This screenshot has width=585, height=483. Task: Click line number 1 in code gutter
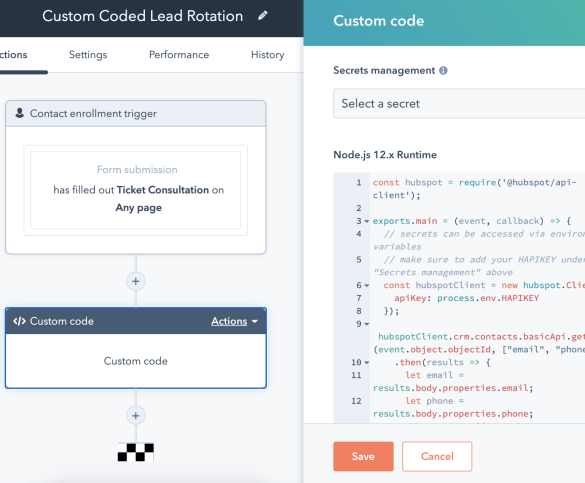click(x=359, y=183)
